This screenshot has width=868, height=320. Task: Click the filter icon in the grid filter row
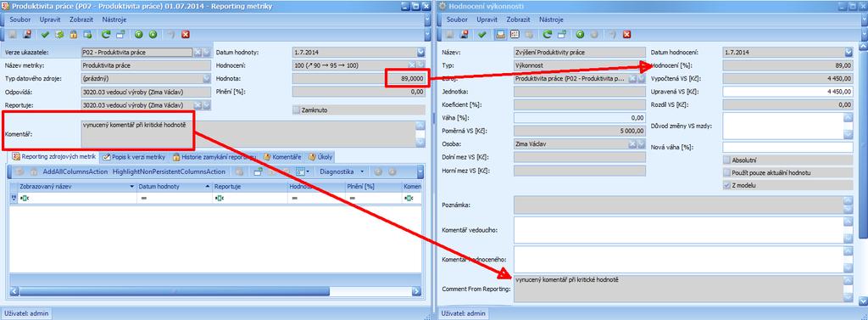point(14,198)
